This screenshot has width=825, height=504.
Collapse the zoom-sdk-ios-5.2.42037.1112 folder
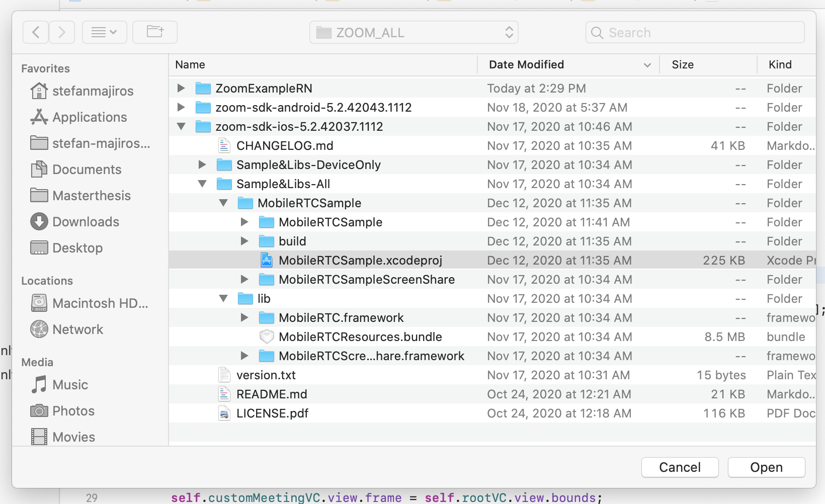pyautogui.click(x=181, y=127)
